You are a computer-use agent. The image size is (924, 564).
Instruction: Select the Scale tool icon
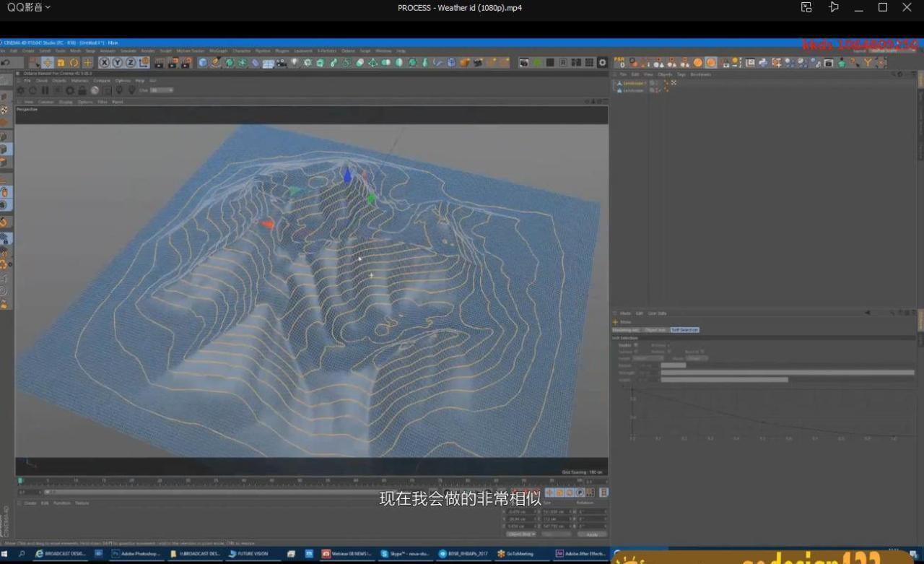61,63
